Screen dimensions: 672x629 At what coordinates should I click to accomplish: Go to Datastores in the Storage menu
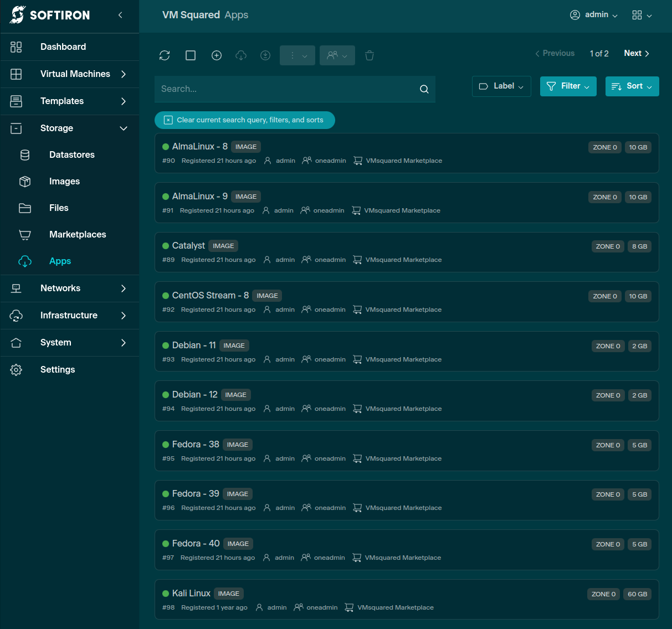[x=71, y=155]
